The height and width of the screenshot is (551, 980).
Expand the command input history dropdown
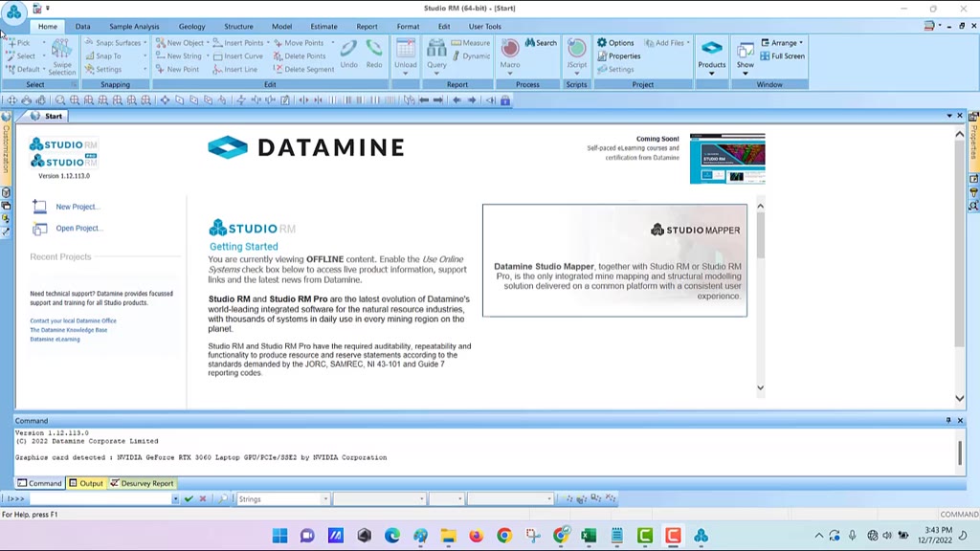[175, 498]
